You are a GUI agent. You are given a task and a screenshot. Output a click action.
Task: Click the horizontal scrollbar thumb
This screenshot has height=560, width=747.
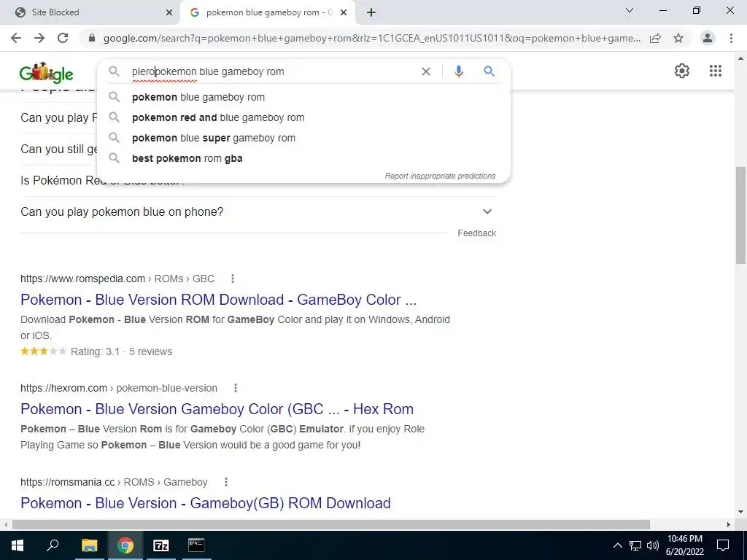330,524
